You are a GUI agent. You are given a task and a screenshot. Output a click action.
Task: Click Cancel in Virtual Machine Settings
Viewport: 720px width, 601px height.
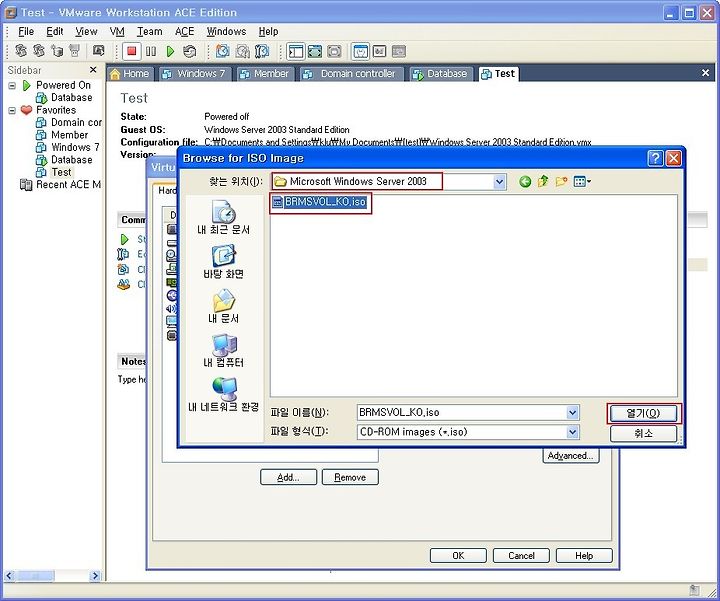(521, 556)
